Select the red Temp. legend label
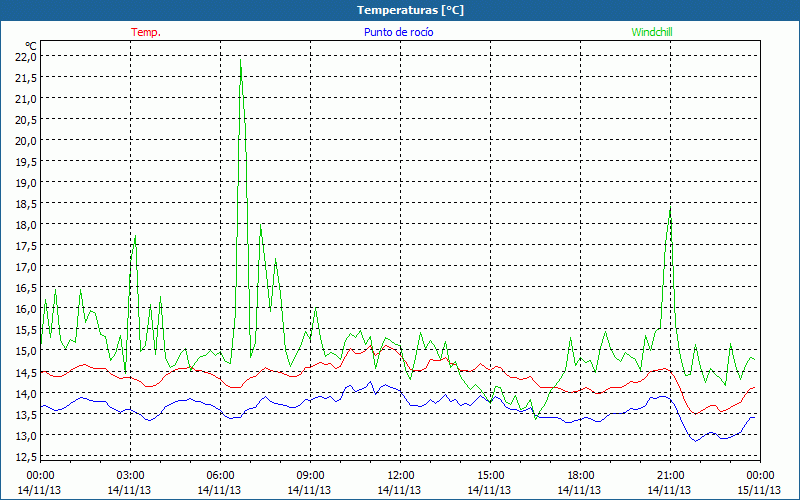Viewport: 800px width, 500px height. [146, 32]
